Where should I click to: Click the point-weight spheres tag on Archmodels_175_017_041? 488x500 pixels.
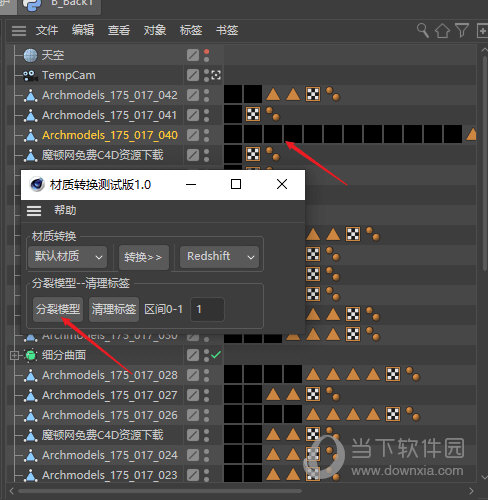(273, 114)
